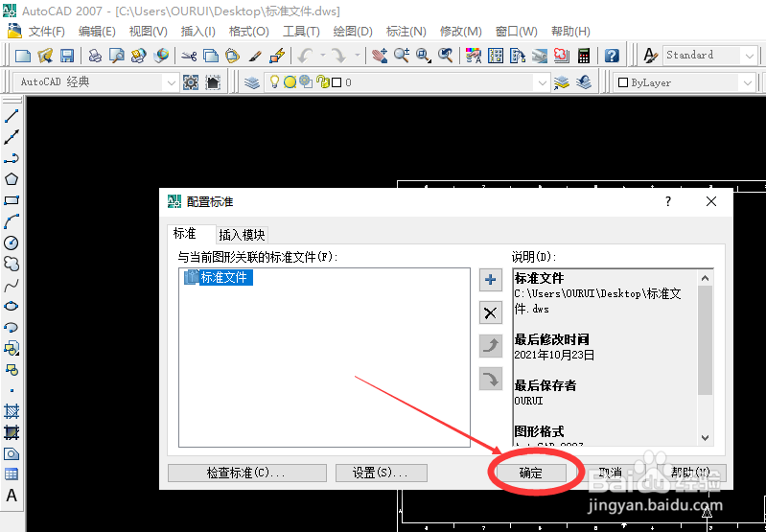
Task: Open the 文件(F) menu
Action: (x=46, y=32)
